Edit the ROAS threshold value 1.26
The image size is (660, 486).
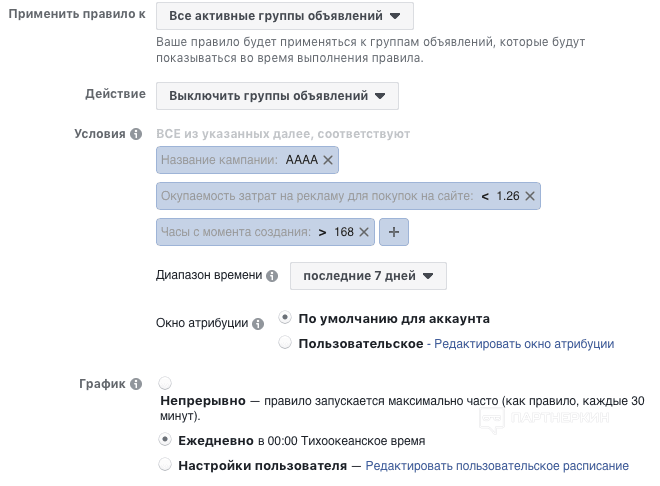point(508,196)
